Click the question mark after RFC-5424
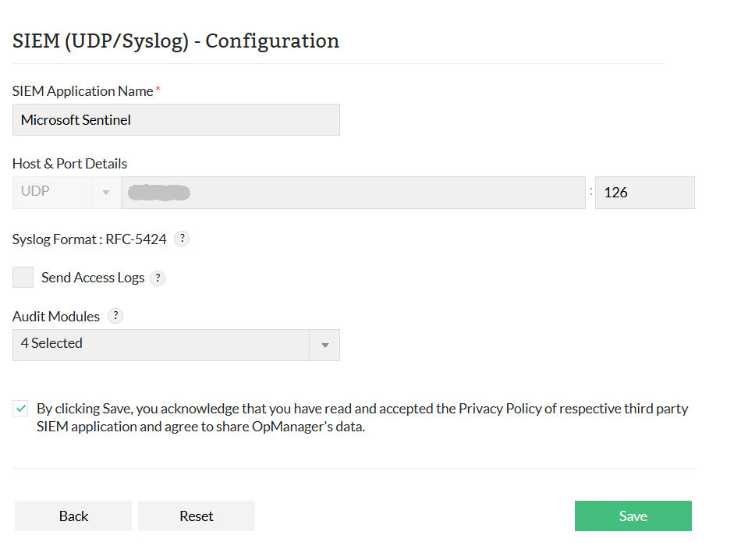This screenshot has width=741, height=560. [x=182, y=238]
